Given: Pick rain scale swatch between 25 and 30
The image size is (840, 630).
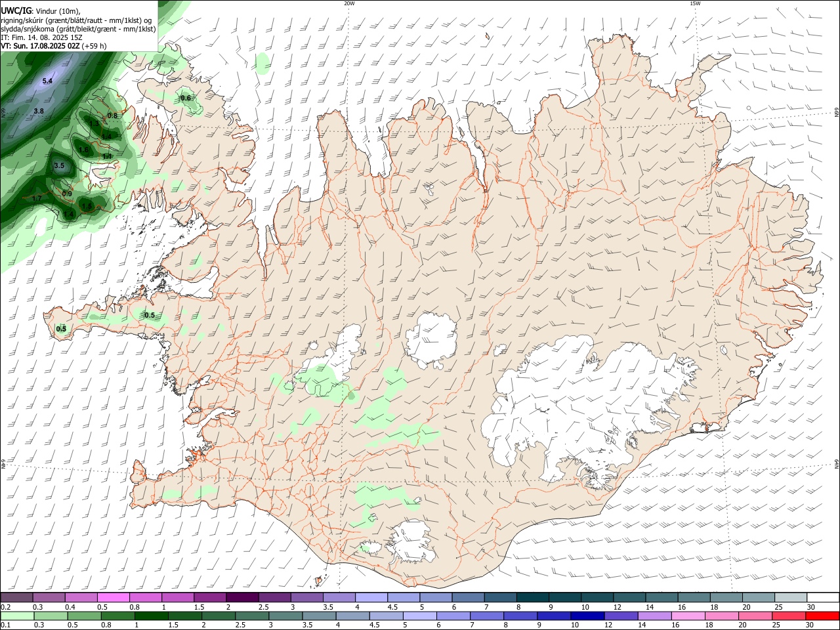Looking at the screenshot, I should pos(789,616).
